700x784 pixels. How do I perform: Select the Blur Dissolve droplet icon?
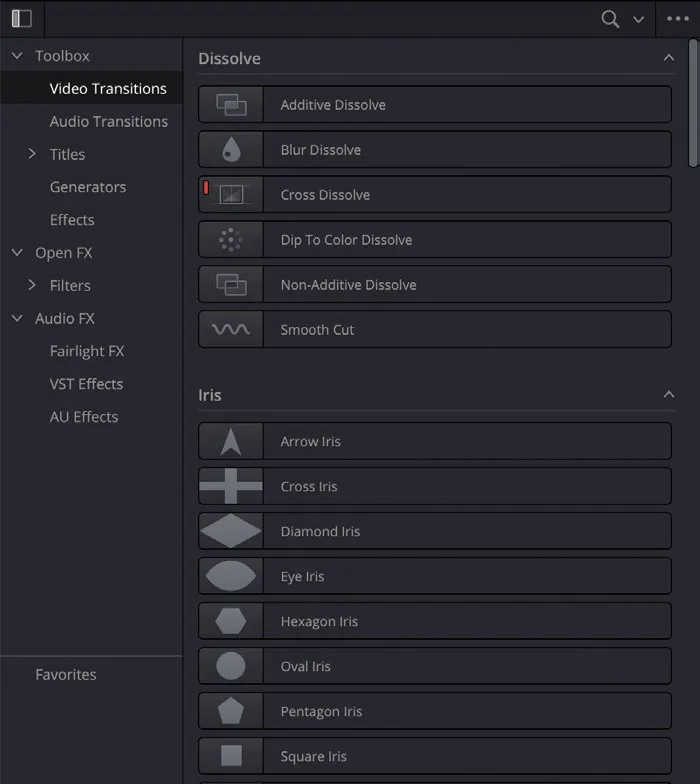coord(230,150)
